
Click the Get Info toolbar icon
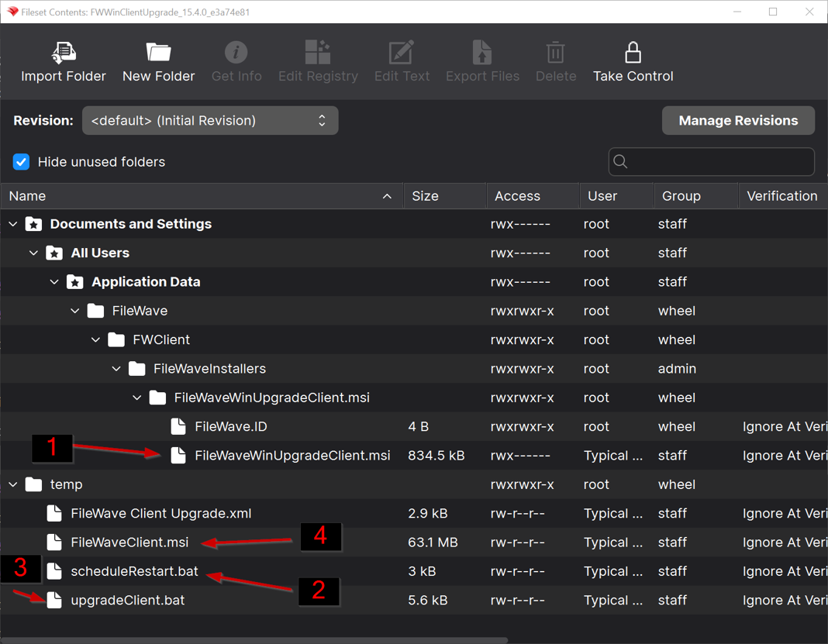236,52
